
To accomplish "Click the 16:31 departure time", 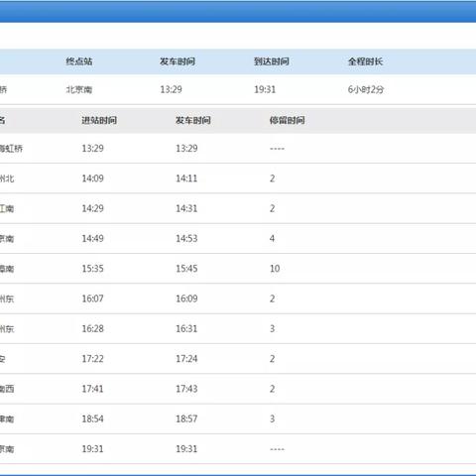I will tap(186, 329).
